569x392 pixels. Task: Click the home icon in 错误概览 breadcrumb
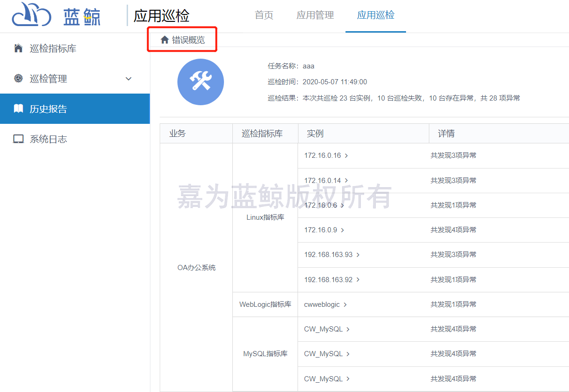coord(164,40)
